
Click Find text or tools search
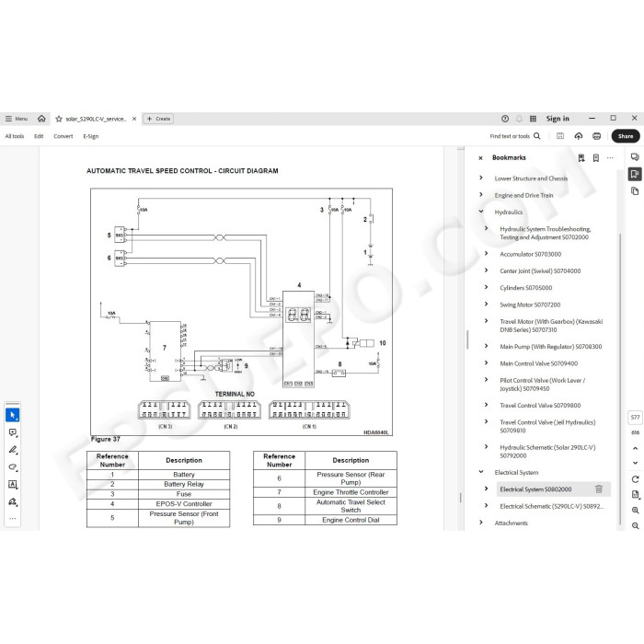(515, 136)
